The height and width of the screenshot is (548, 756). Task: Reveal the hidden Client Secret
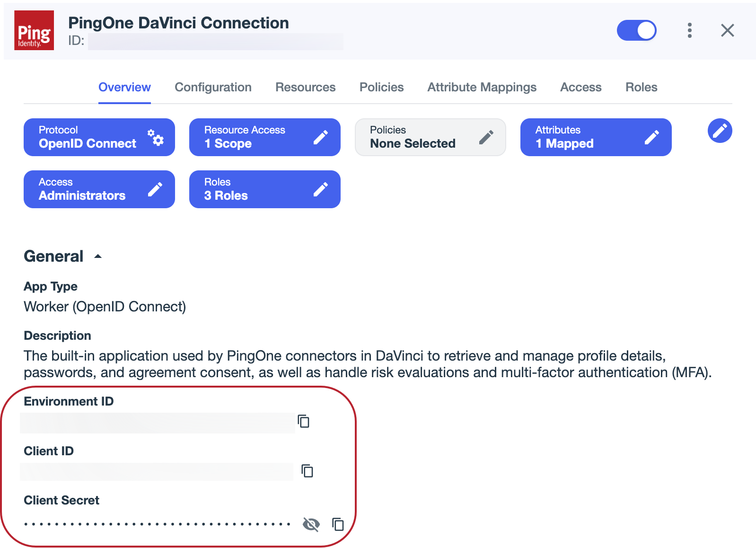(x=311, y=524)
